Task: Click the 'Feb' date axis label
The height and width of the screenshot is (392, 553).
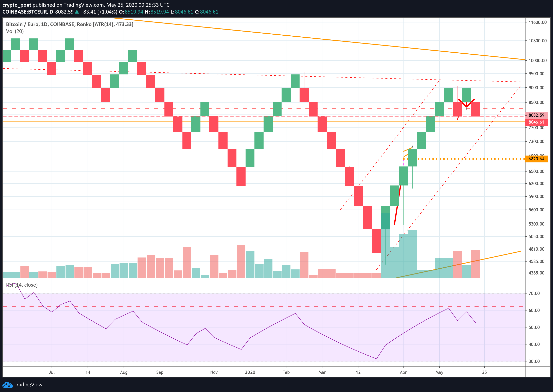Action: point(286,372)
